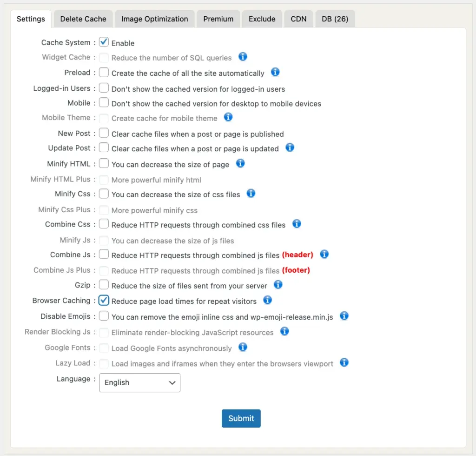Screen dimensions: 476x456
Task: Enable Minify HTML checkbox
Action: tap(104, 163)
